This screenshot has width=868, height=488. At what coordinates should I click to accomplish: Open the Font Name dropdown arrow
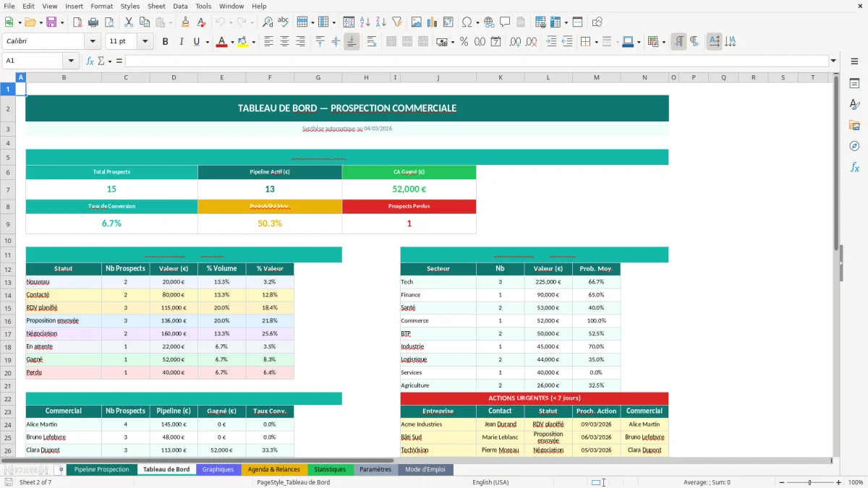[92, 42]
